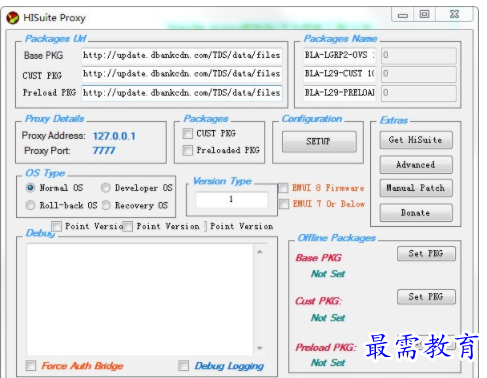
Task: Focus the Base PKG URL field
Action: (182, 55)
